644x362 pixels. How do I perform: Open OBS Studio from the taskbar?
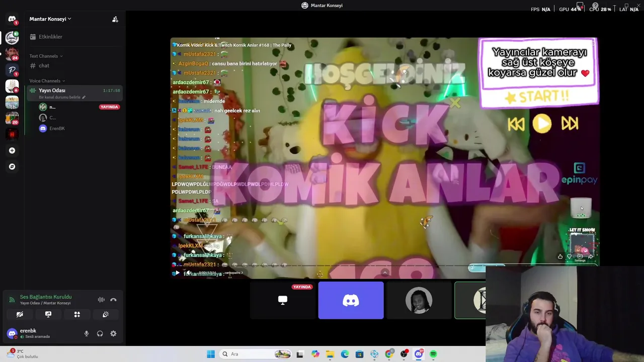coord(404,354)
